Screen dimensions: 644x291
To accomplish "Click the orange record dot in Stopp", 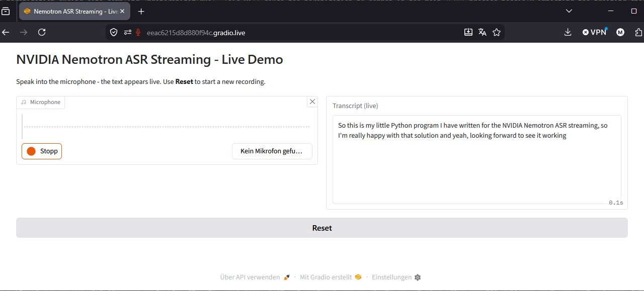I will coord(31,151).
